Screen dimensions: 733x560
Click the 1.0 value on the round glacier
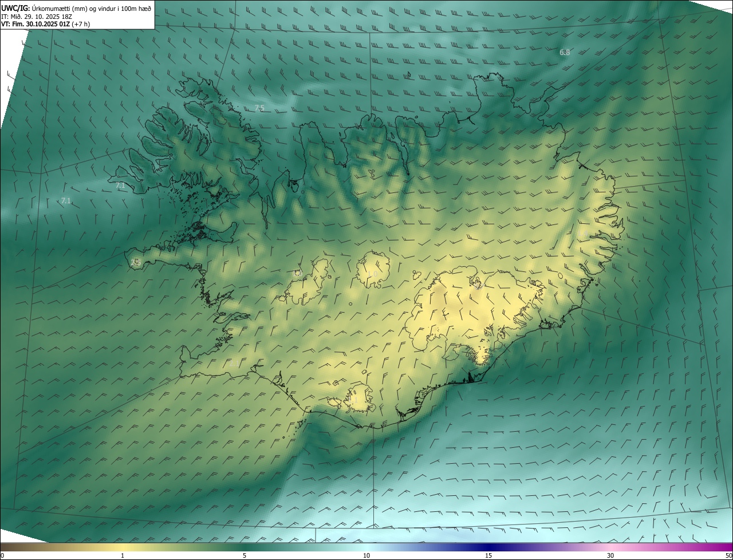[x=372, y=274]
